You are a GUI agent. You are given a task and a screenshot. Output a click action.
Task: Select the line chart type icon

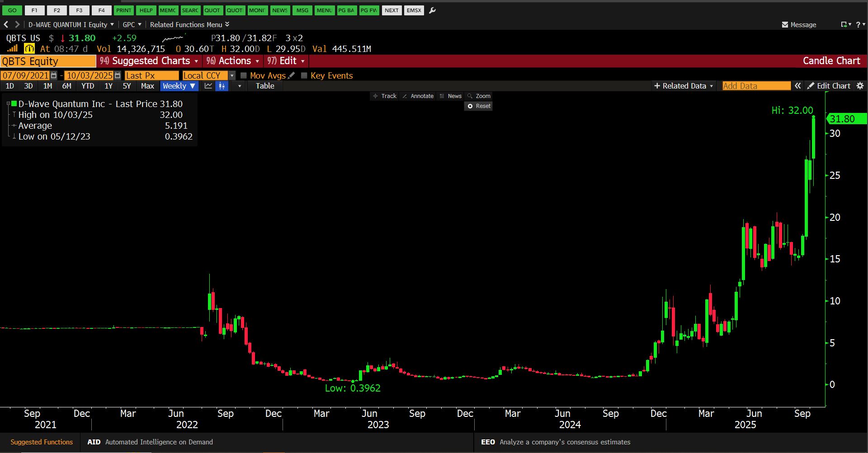(x=208, y=86)
